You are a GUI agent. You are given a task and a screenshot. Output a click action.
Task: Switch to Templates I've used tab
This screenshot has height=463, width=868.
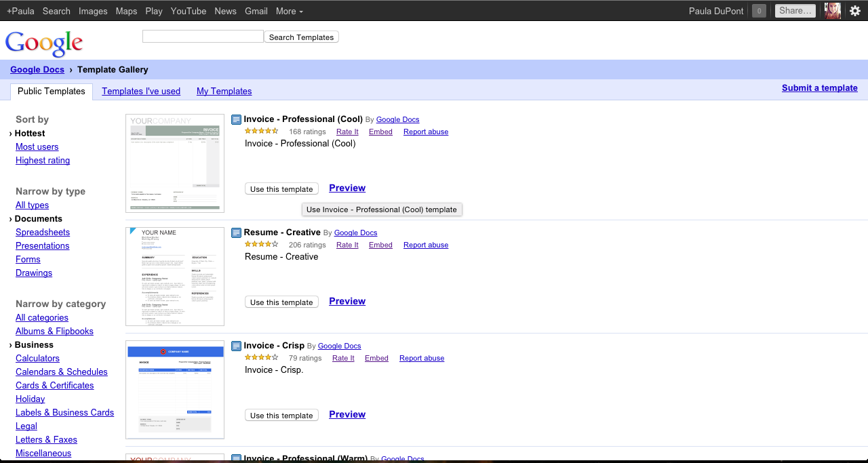(x=141, y=92)
